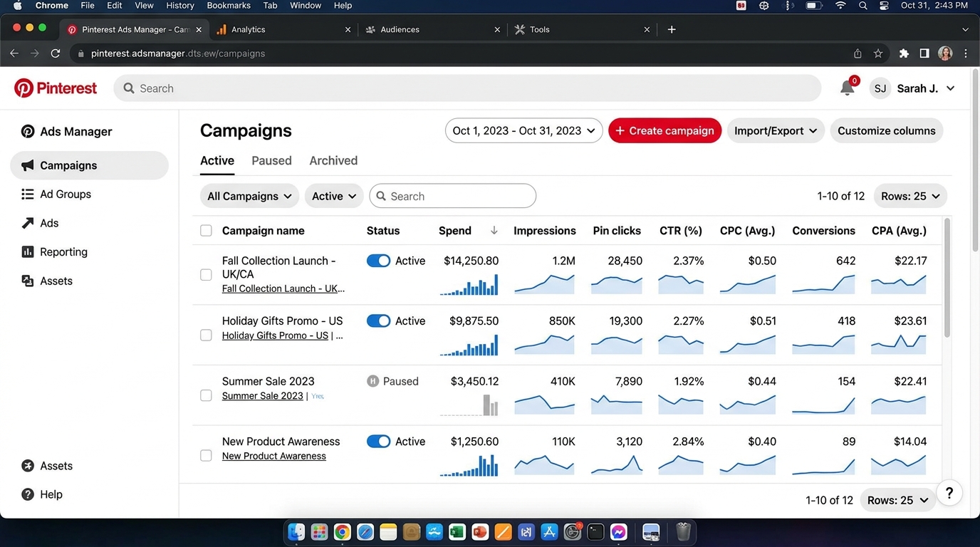Click the Campaigns megaphone icon
Screen dimensions: 980x547
(x=28, y=165)
